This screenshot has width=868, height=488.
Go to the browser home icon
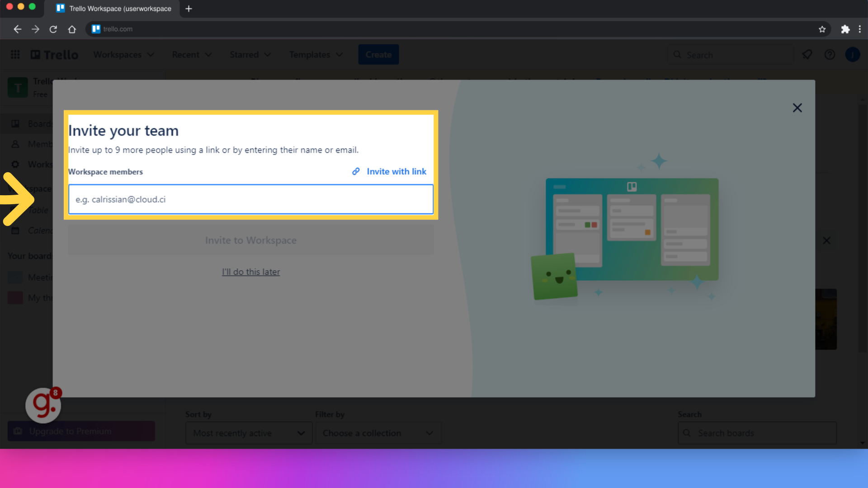[x=72, y=29]
